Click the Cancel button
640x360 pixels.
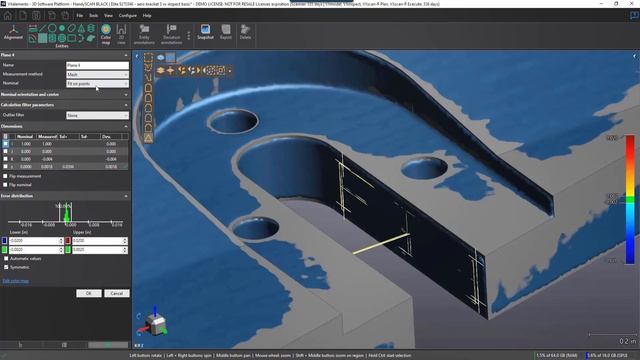pos(117,293)
